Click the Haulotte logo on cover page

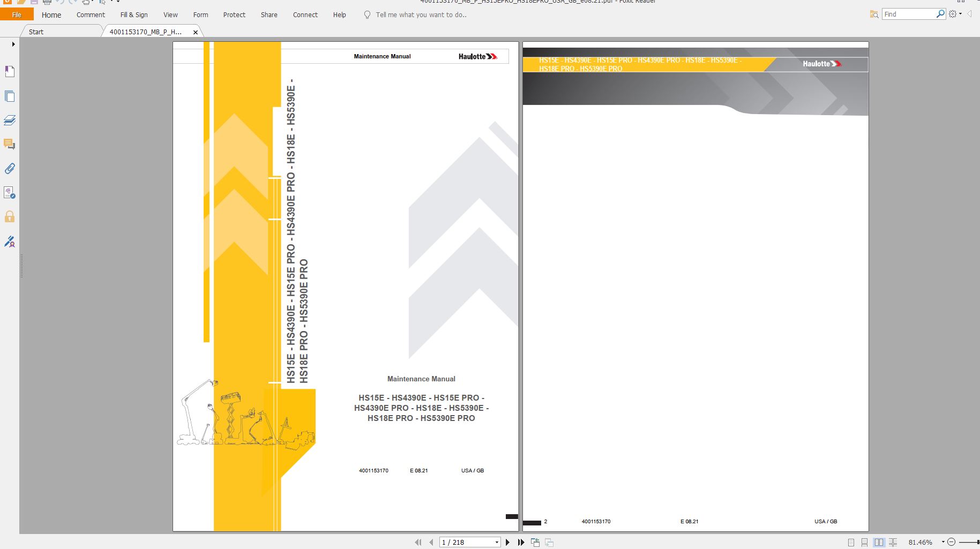click(x=477, y=56)
